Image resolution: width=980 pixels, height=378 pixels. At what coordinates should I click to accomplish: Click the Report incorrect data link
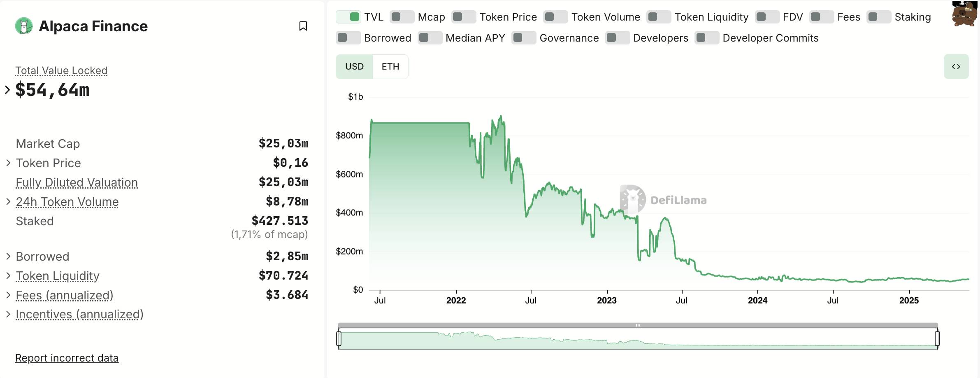click(x=67, y=358)
